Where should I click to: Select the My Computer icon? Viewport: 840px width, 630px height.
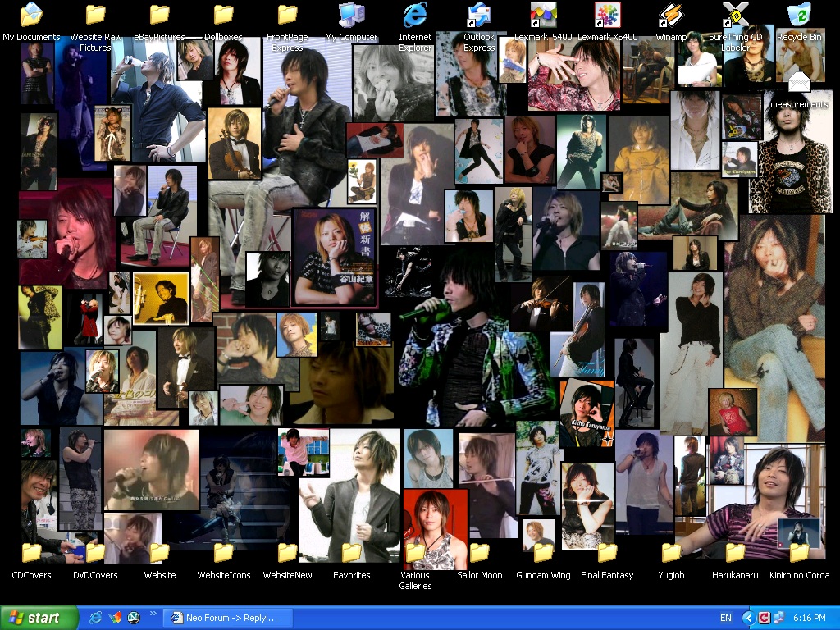(351, 16)
